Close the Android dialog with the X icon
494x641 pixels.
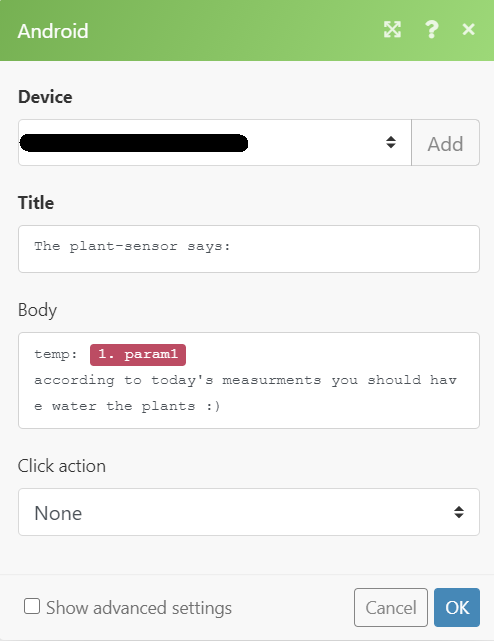pos(468,29)
